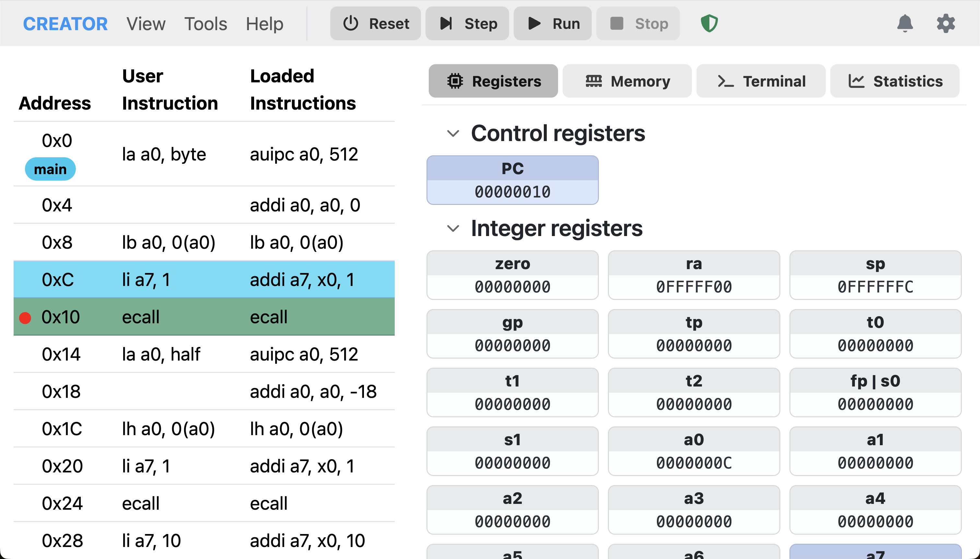Open the protection shield icon

709,23
